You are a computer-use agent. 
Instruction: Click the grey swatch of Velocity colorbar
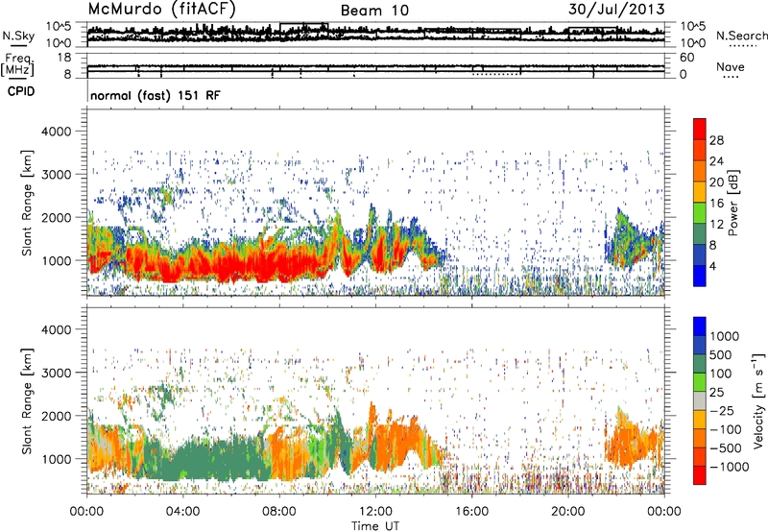tap(700, 401)
